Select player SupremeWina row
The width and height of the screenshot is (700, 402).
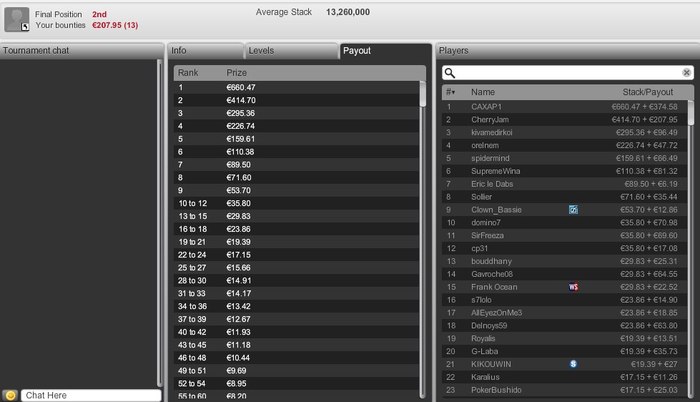tap(565, 171)
